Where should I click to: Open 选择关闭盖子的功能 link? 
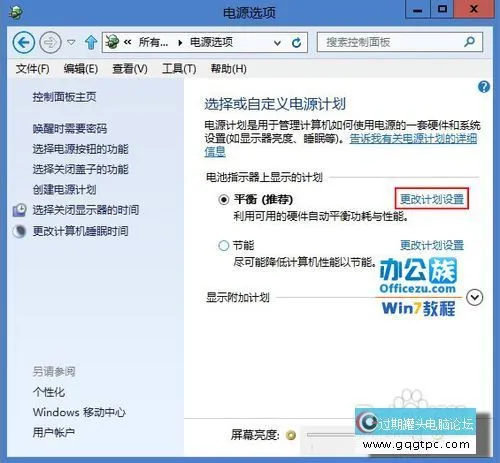80,169
